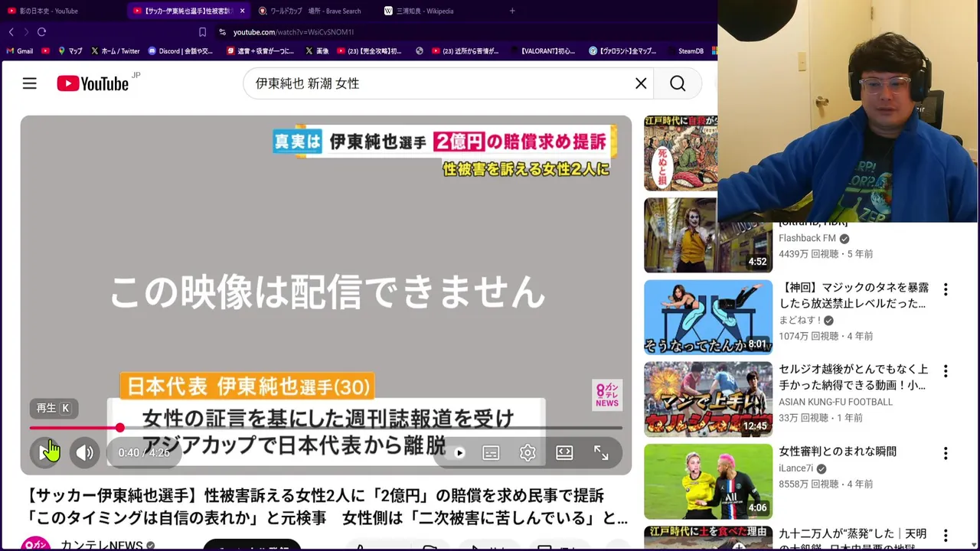Open more options for 九十二万人 video

pos(946,535)
